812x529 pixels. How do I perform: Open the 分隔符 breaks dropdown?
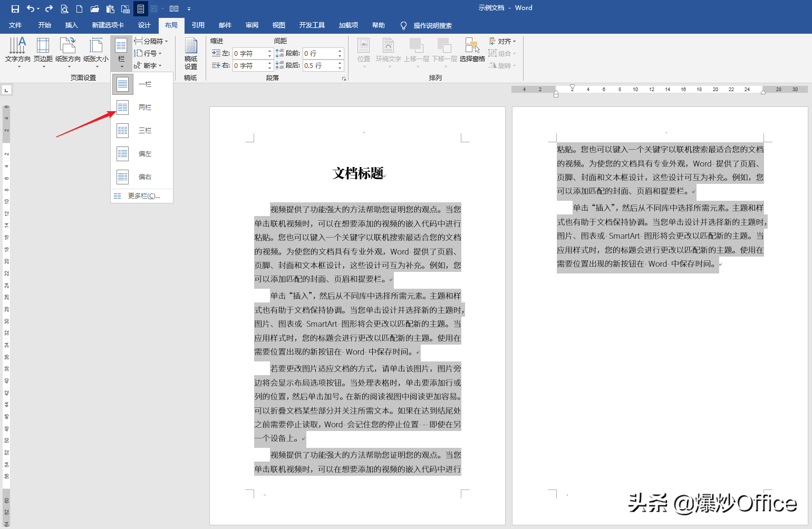[x=151, y=41]
